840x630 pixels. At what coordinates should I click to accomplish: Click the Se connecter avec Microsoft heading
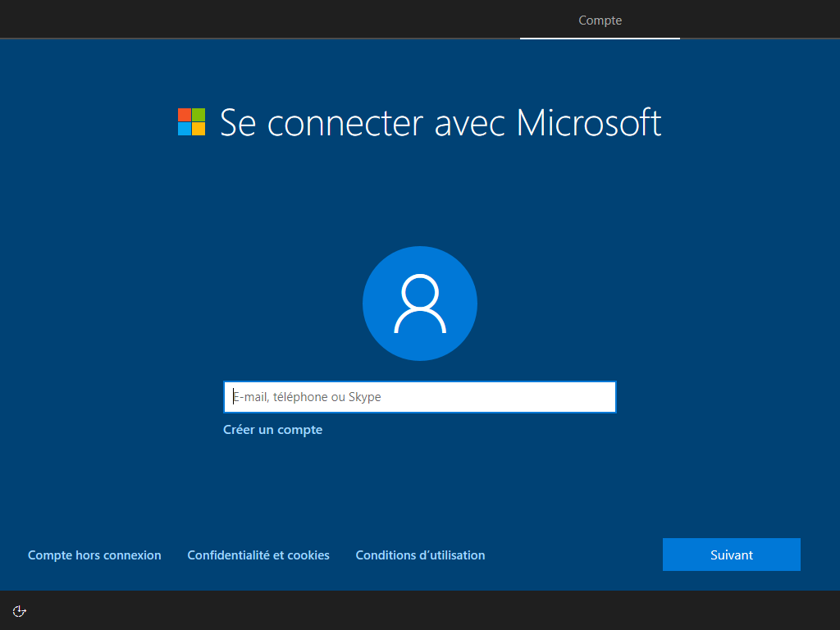(440, 123)
